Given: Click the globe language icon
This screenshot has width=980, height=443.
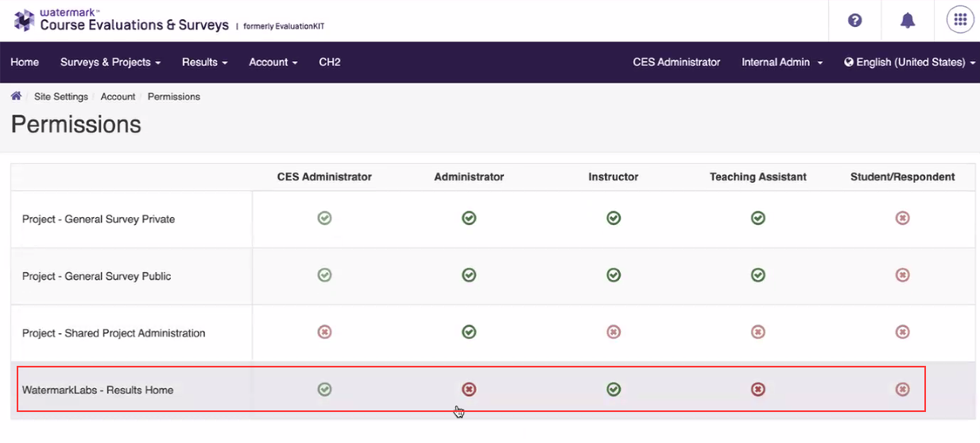Looking at the screenshot, I should [x=849, y=62].
